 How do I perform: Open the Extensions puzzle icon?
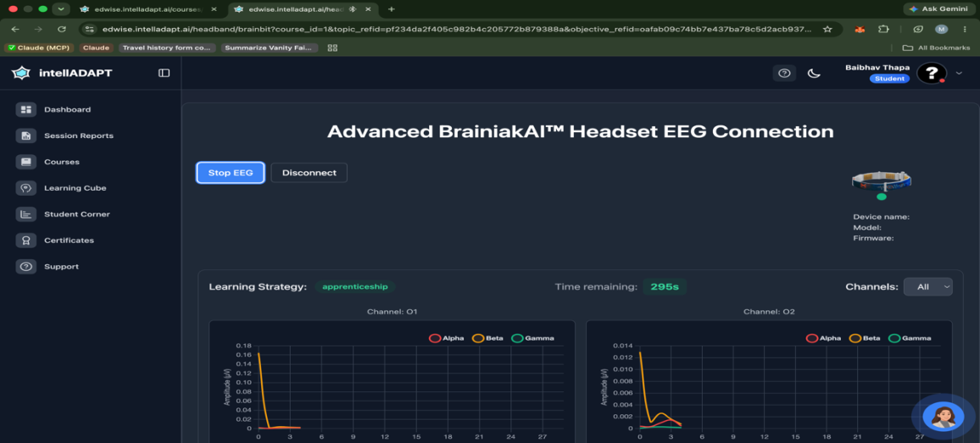click(x=883, y=30)
